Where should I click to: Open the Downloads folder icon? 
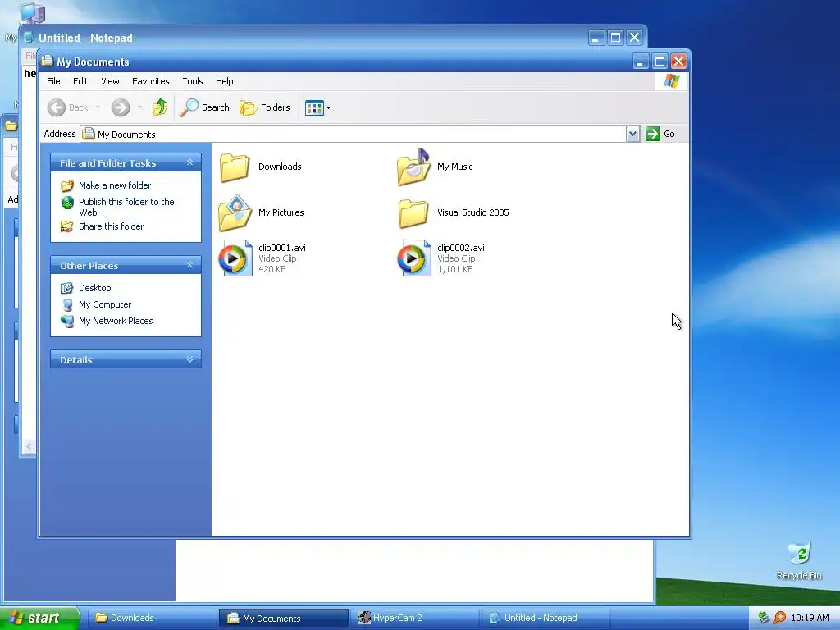[235, 167]
